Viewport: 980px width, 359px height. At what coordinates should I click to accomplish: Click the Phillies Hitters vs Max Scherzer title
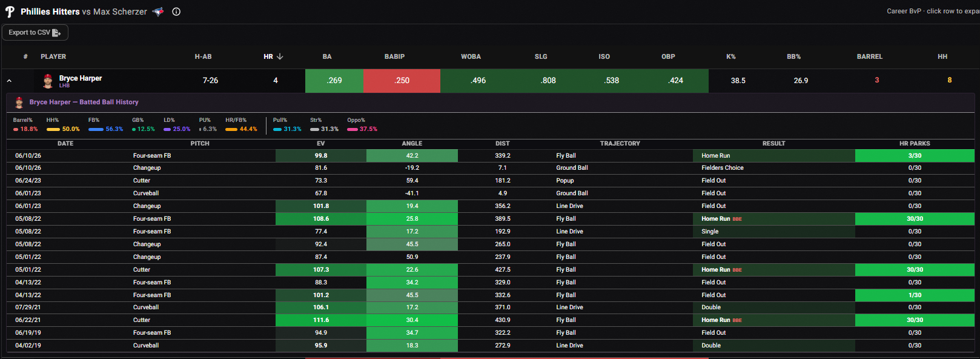(84, 12)
